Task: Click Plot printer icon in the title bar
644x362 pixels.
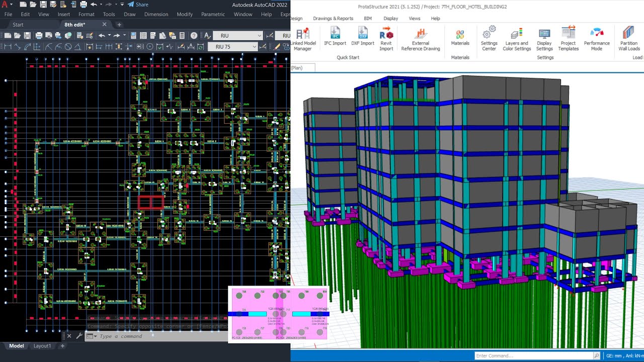Action: pos(84,5)
